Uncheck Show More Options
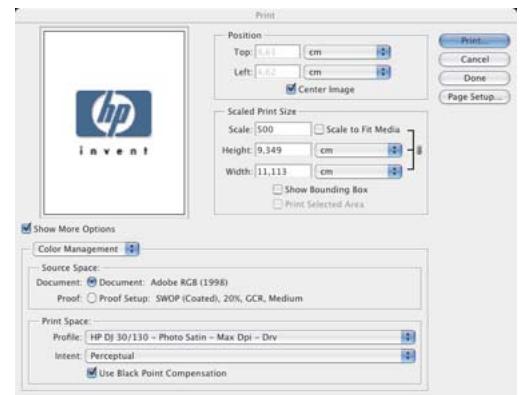Screen dimensions: 520x395 tap(26, 229)
